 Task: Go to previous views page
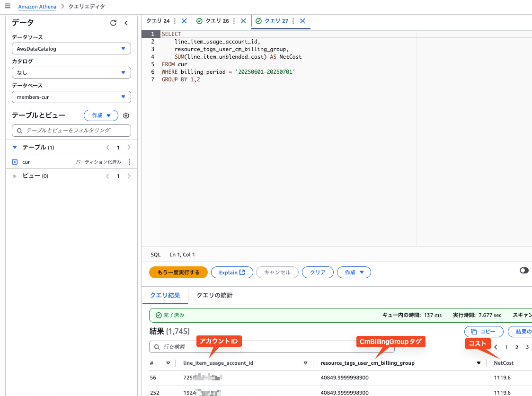107,176
